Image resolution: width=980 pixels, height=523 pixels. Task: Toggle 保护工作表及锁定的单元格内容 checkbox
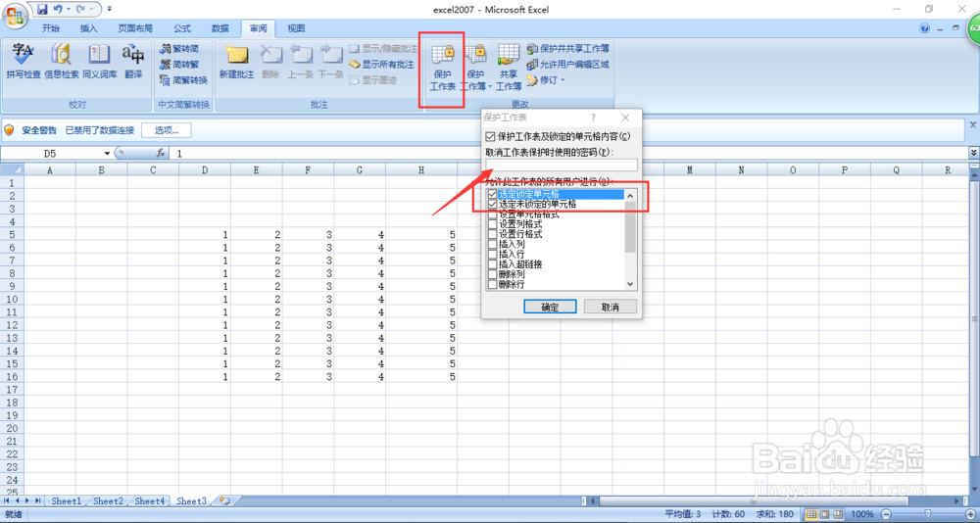[x=490, y=136]
